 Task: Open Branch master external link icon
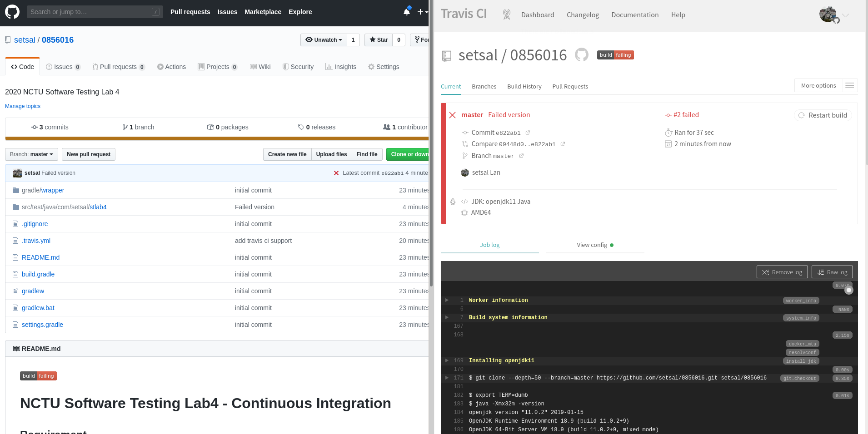pos(521,156)
